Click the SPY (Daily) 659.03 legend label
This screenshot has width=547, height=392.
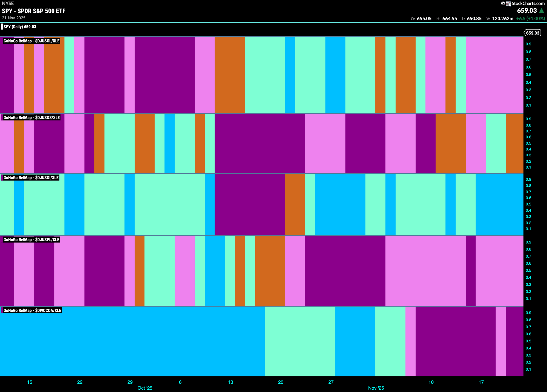(x=20, y=27)
